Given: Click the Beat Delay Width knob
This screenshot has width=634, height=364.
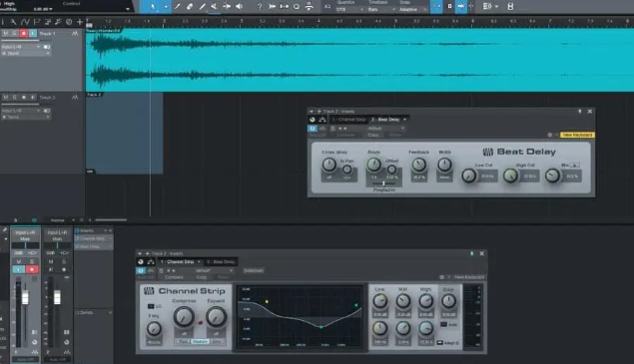Looking at the screenshot, I should (444, 165).
